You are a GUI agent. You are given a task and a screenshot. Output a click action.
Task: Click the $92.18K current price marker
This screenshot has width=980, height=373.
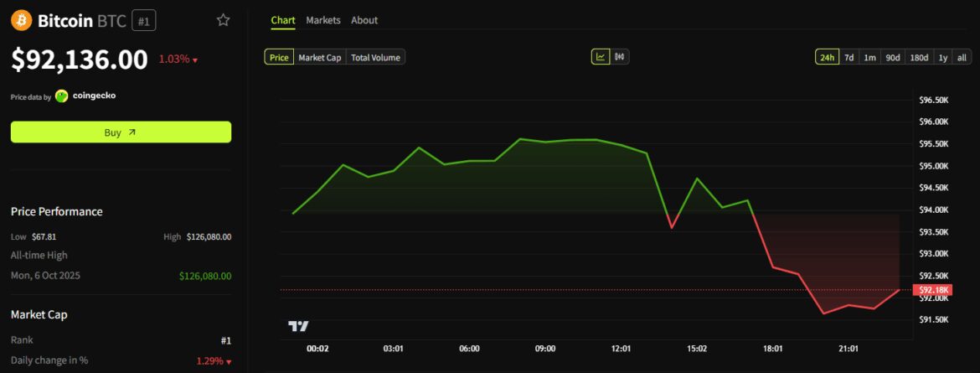[932, 290]
